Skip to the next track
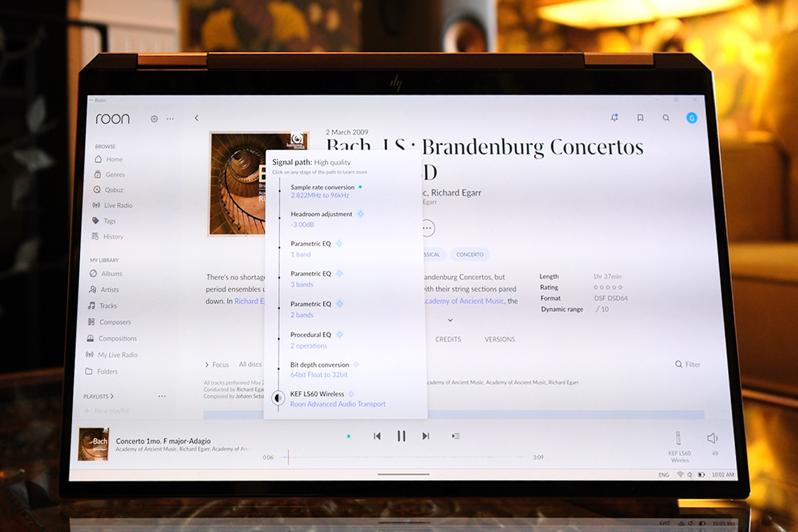The width and height of the screenshot is (798, 532). pyautogui.click(x=426, y=436)
